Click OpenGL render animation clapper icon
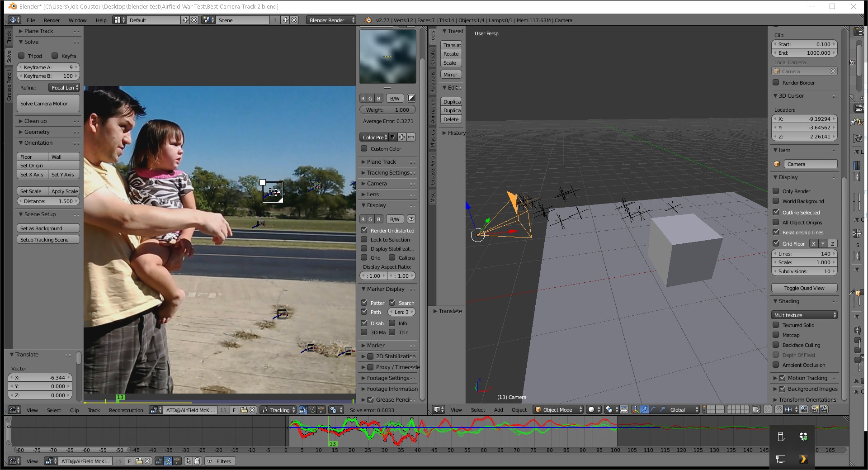This screenshot has width=868, height=470. point(824,409)
